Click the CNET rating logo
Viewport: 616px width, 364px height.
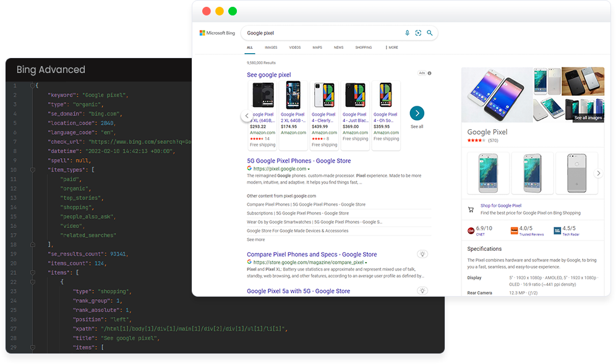[x=471, y=231]
